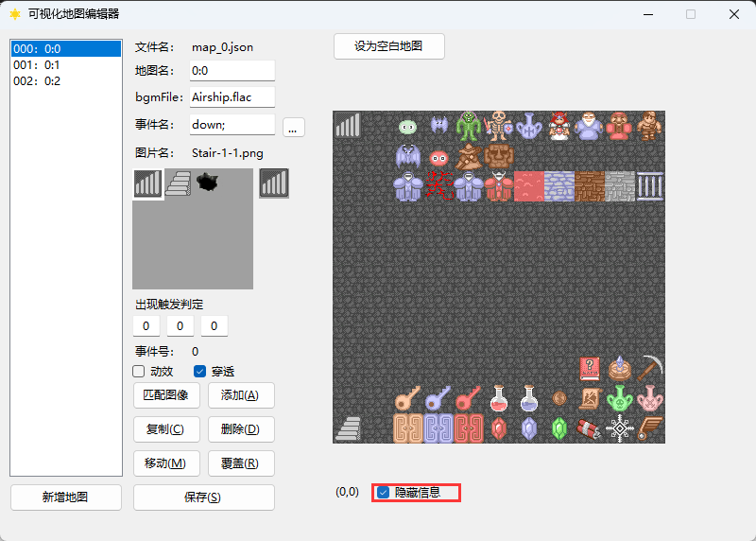
Task: Click the gray brick wall tile
Action: (620, 186)
